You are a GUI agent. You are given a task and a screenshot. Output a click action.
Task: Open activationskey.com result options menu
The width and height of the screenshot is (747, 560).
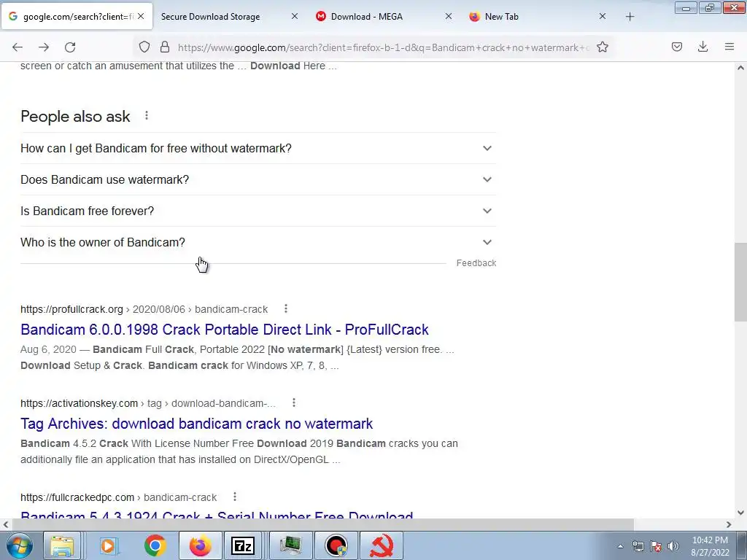tap(294, 402)
